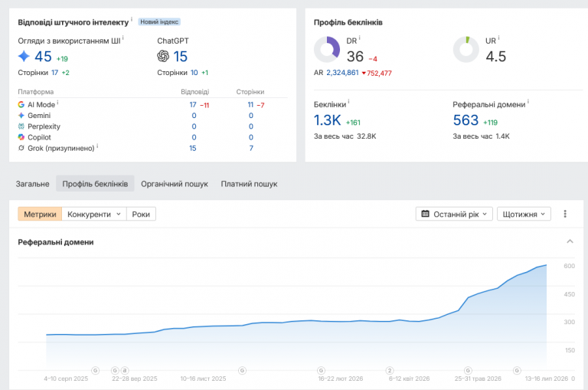Click info icon beside Реферальні домени metric
Viewport: 588px width, 390px height.
point(528,102)
